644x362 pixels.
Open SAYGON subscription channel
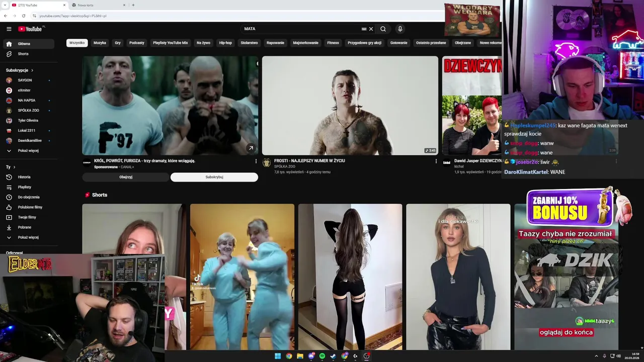tap(28, 80)
